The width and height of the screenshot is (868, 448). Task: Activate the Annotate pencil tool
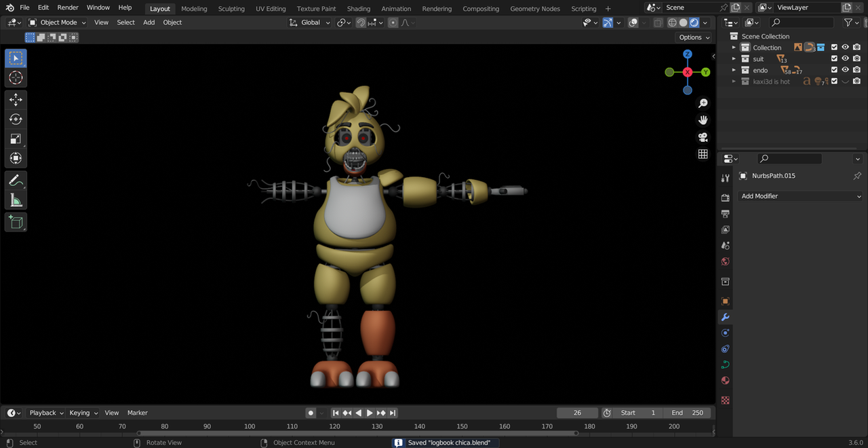16,181
